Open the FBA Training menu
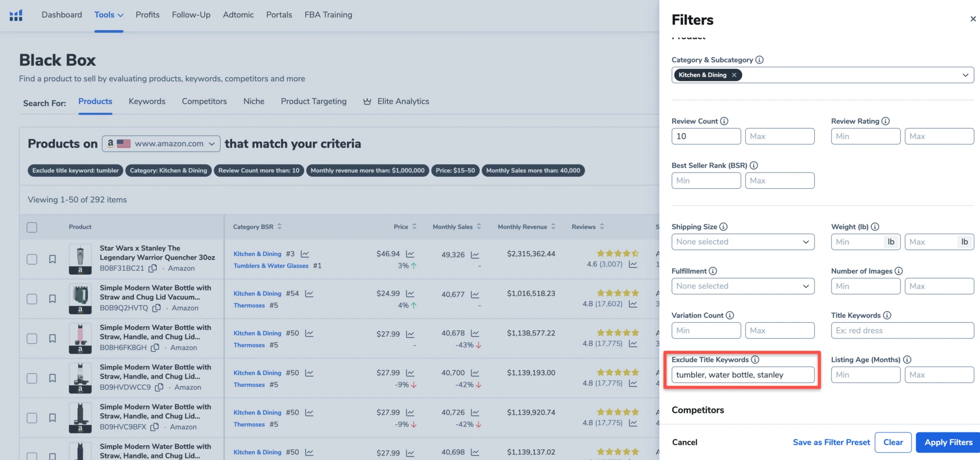 click(x=328, y=15)
